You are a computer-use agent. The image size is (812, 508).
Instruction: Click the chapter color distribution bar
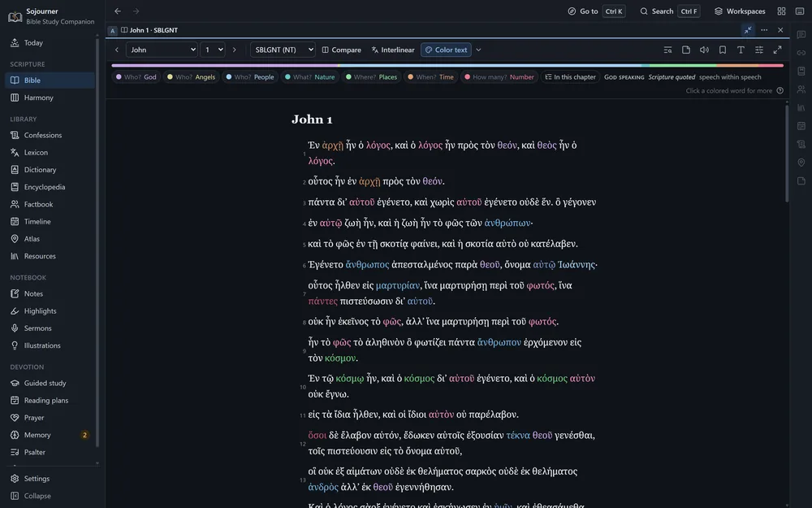447,66
